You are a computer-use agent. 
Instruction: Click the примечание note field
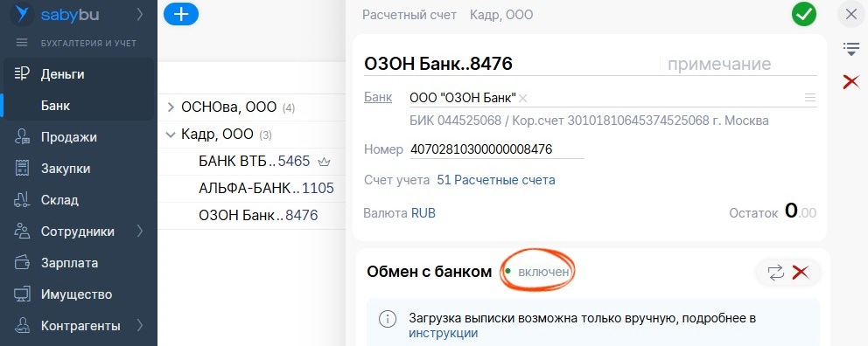click(x=739, y=64)
